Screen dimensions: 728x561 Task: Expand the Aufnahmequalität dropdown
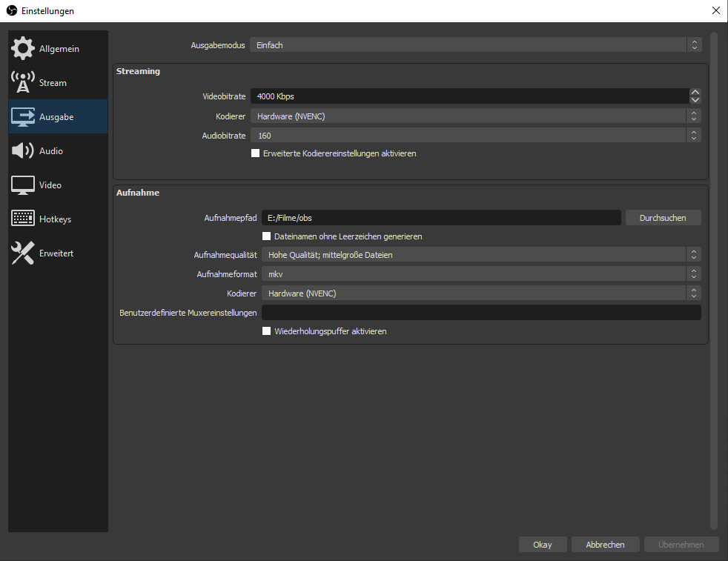(x=480, y=255)
